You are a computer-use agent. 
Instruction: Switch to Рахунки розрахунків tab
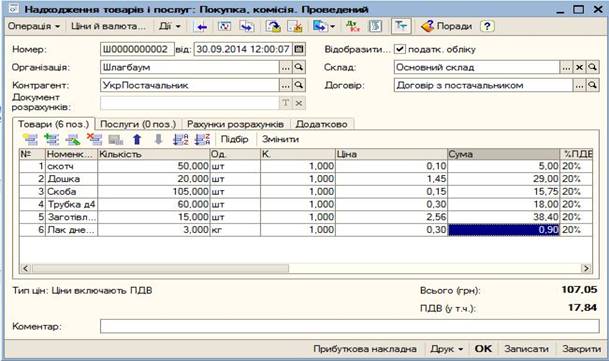pyautogui.click(x=235, y=124)
